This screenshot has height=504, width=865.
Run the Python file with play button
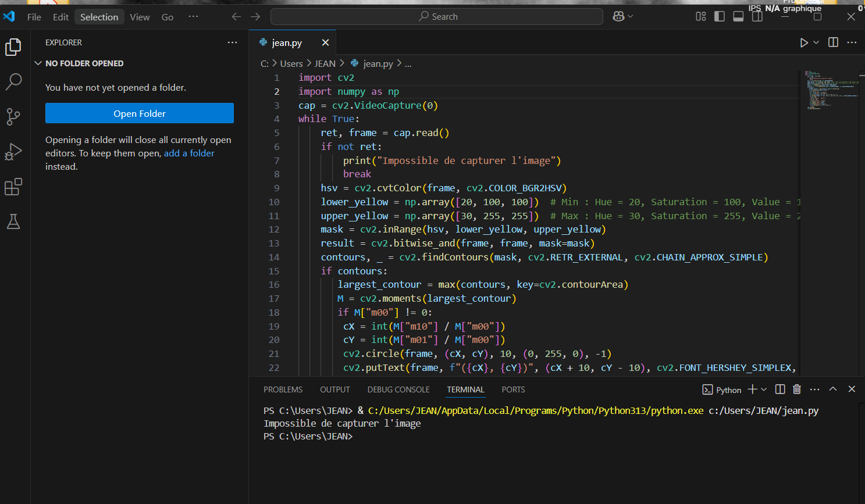click(x=804, y=42)
